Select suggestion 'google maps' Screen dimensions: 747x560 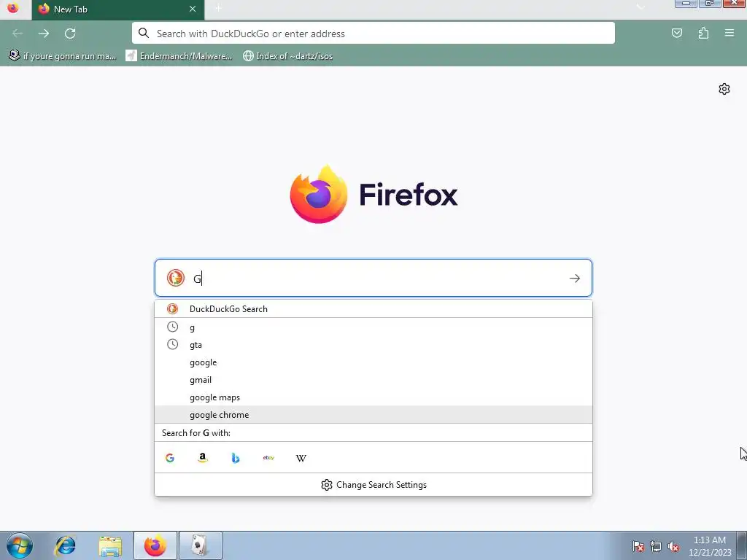pos(373,397)
